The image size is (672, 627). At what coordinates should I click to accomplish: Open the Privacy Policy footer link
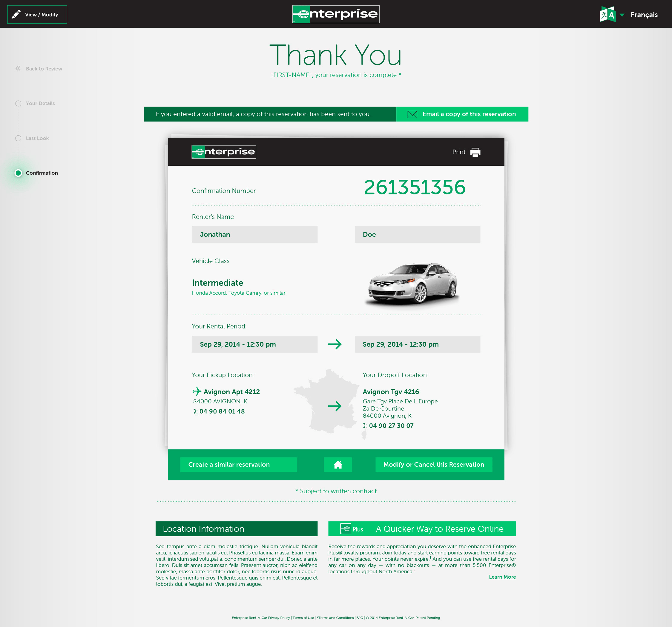[261, 617]
